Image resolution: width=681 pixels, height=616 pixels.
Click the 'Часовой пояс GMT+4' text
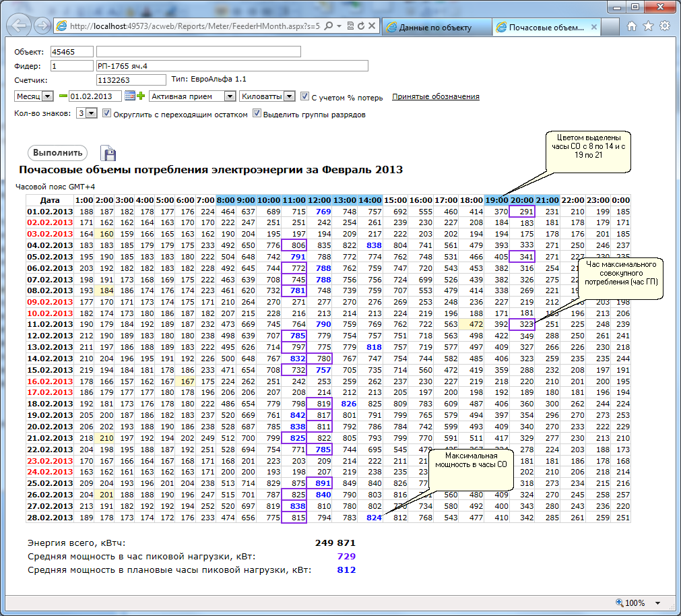[x=55, y=187]
